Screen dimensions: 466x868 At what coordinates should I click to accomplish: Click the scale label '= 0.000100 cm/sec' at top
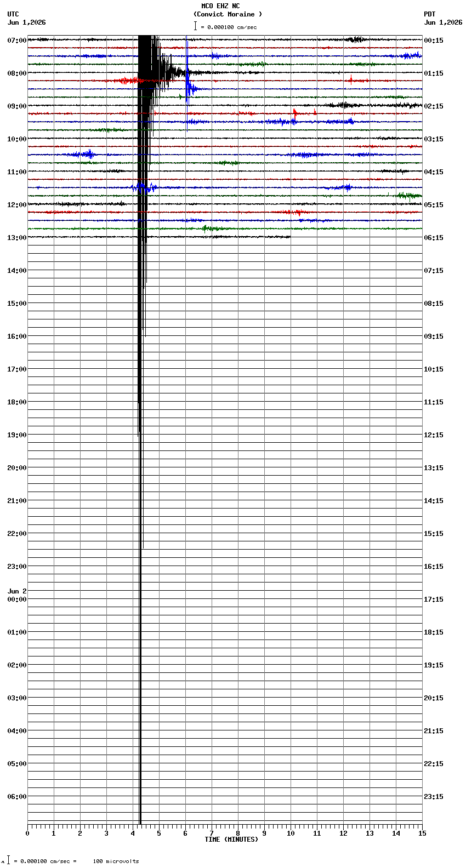coord(229,27)
